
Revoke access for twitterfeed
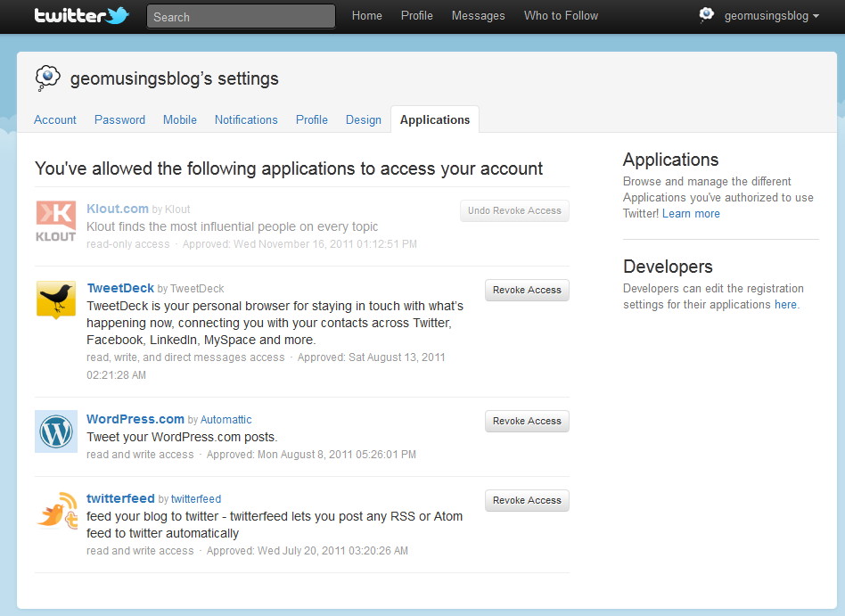pos(527,500)
